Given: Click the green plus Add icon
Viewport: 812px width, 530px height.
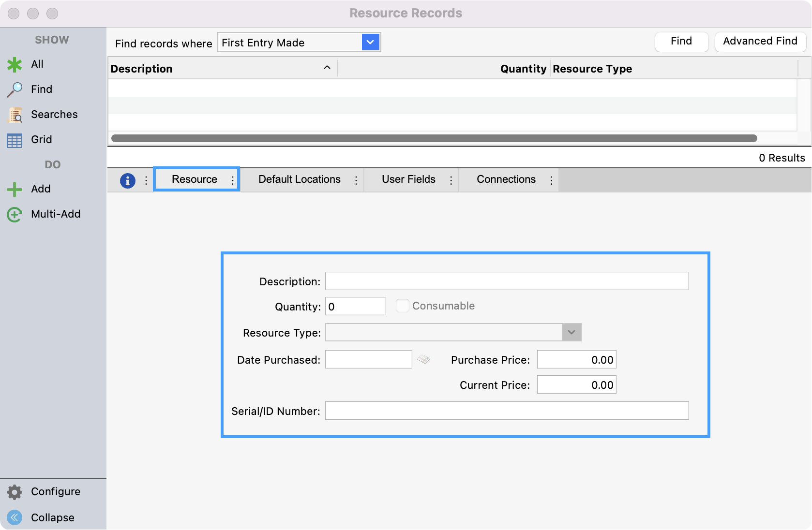Looking at the screenshot, I should (15, 190).
